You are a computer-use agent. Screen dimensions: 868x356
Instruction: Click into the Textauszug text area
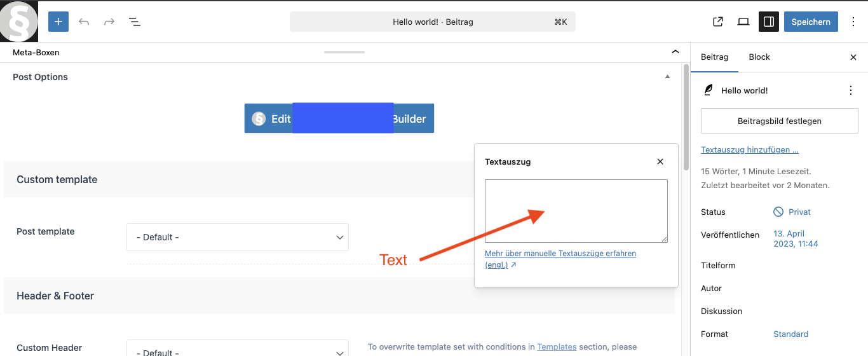[x=576, y=210]
